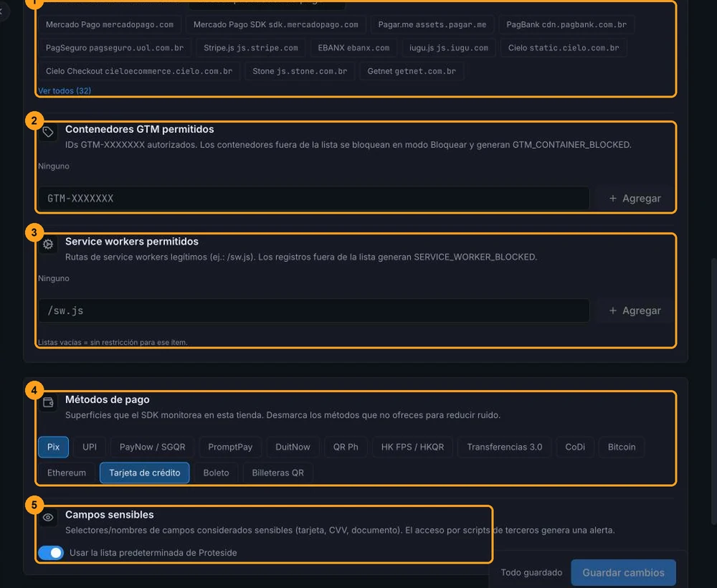Click the Campos sensibles eye icon
717x588 pixels.
coord(48,518)
